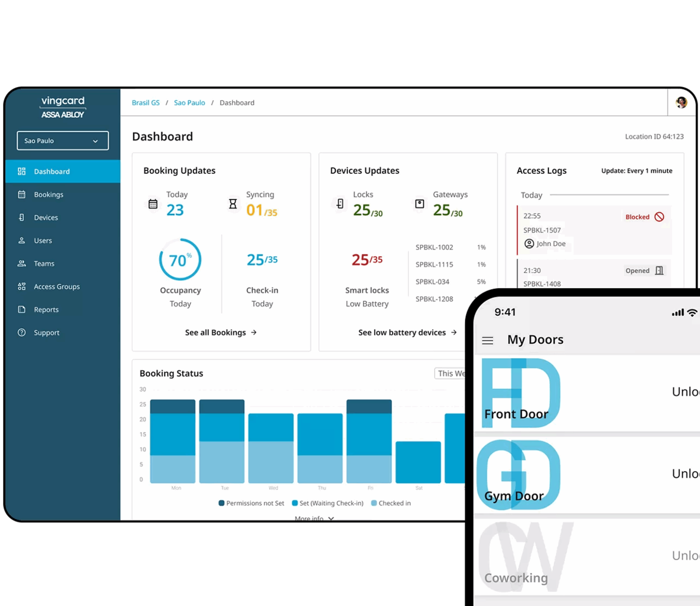The height and width of the screenshot is (606, 700).
Task: Toggle Permissions not Set legend item
Action: [x=252, y=503]
